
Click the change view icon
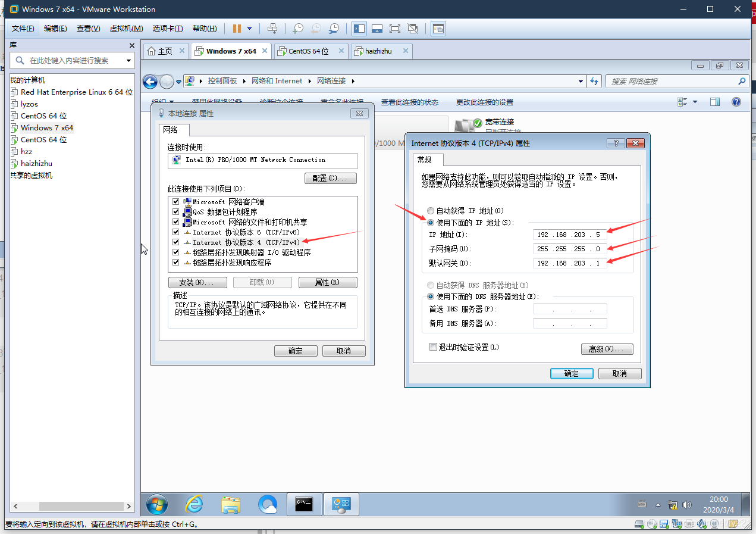pyautogui.click(x=682, y=102)
